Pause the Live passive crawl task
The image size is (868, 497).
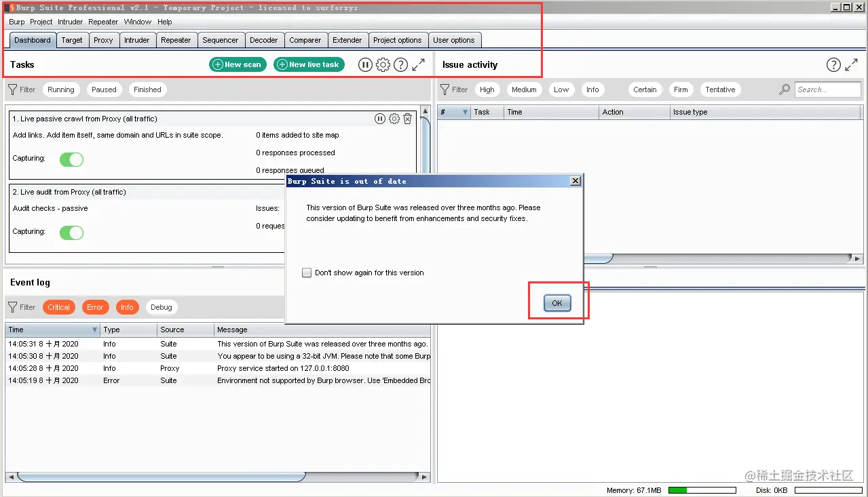coord(380,118)
